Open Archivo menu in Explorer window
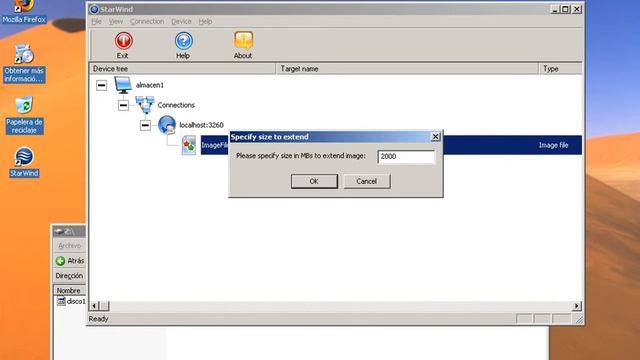Viewport: 640px width, 360px height. pos(69,245)
